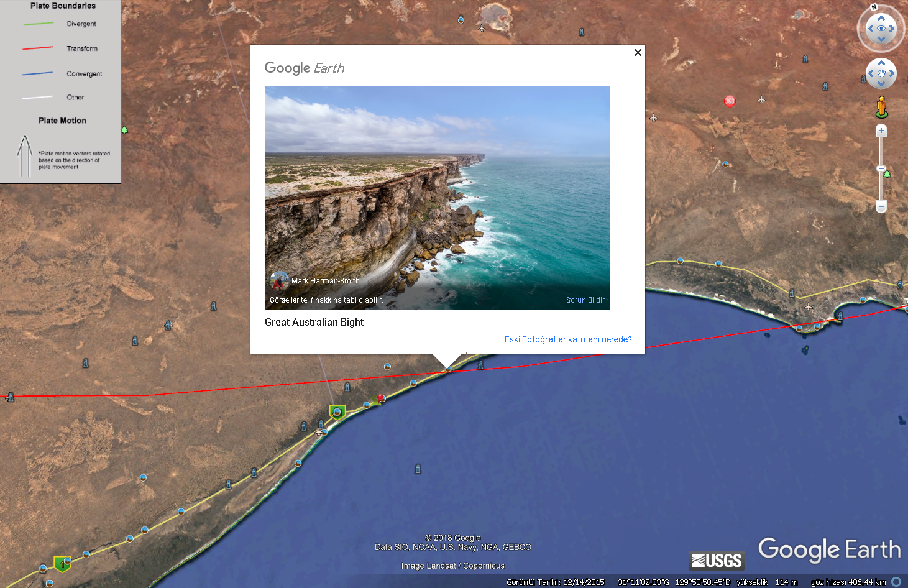Screen dimensions: 908x588
Task: Click the 'Sorun Bildir' link on the photo
Action: [x=585, y=300]
